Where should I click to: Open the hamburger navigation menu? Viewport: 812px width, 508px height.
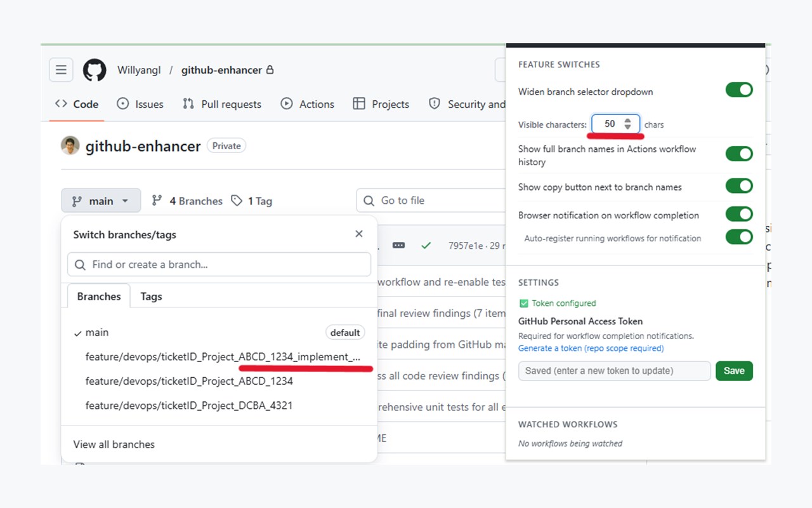61,70
